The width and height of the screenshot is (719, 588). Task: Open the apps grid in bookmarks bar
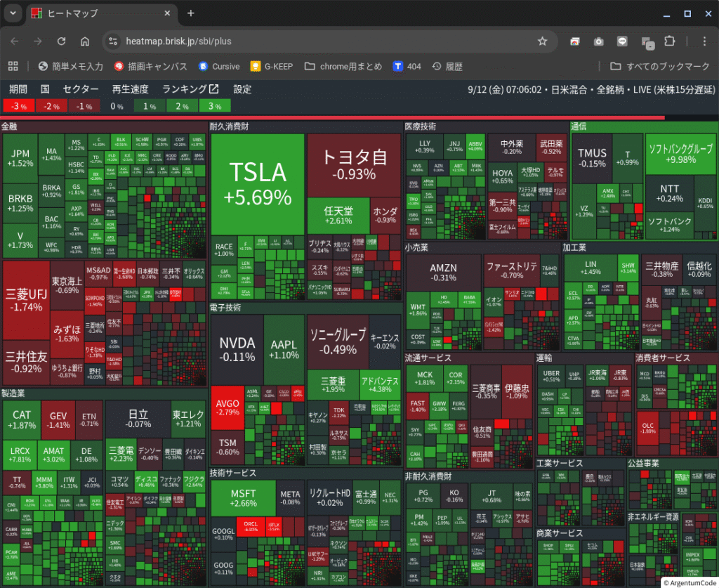(x=13, y=67)
